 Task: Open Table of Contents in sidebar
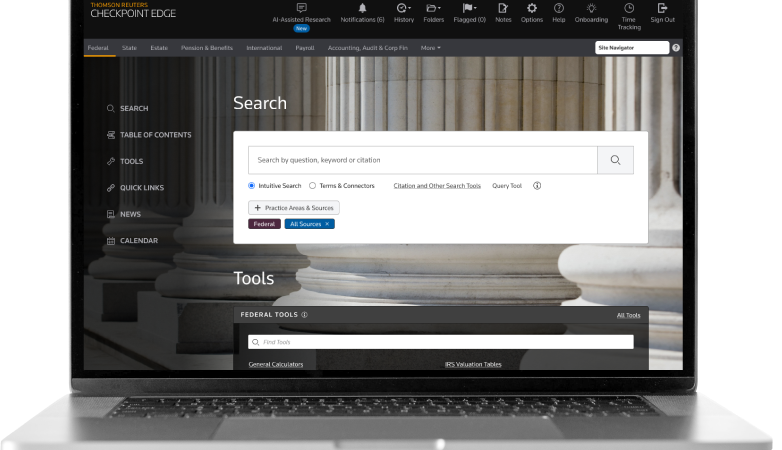click(x=149, y=135)
